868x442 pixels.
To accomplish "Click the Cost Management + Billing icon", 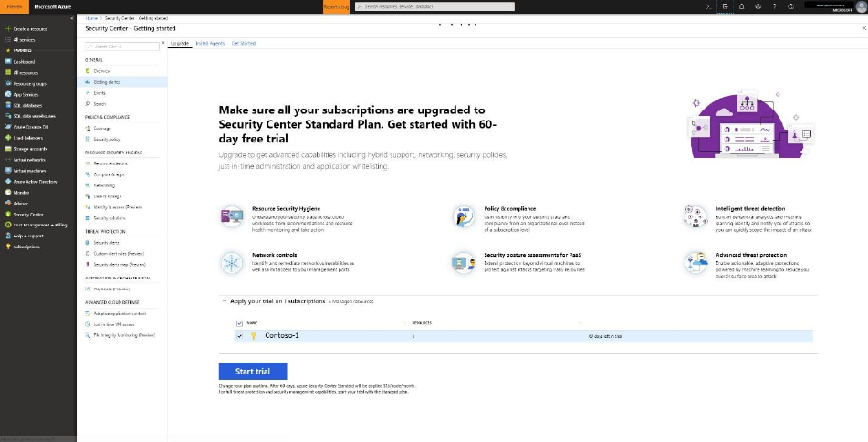I will click(7, 225).
